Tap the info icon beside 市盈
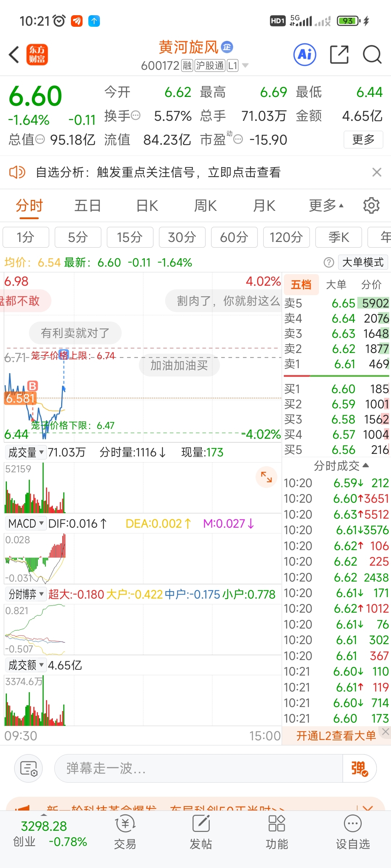This screenshot has width=391, height=868. [x=238, y=139]
